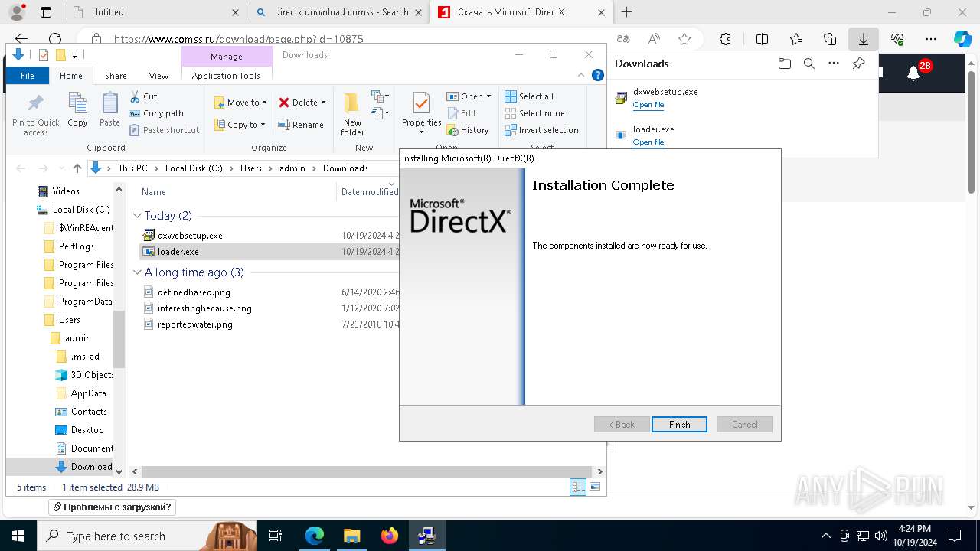Open the Application Tools tab
Viewport: 980px width, 551px height.
coord(226,76)
